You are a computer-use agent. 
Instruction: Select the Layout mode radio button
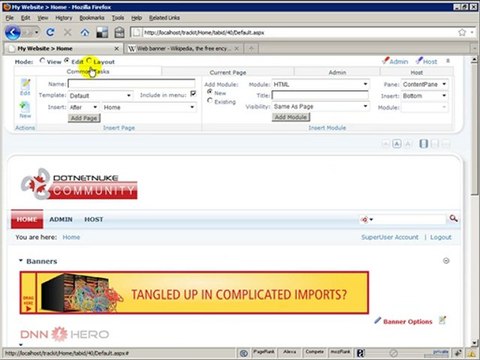pos(89,61)
